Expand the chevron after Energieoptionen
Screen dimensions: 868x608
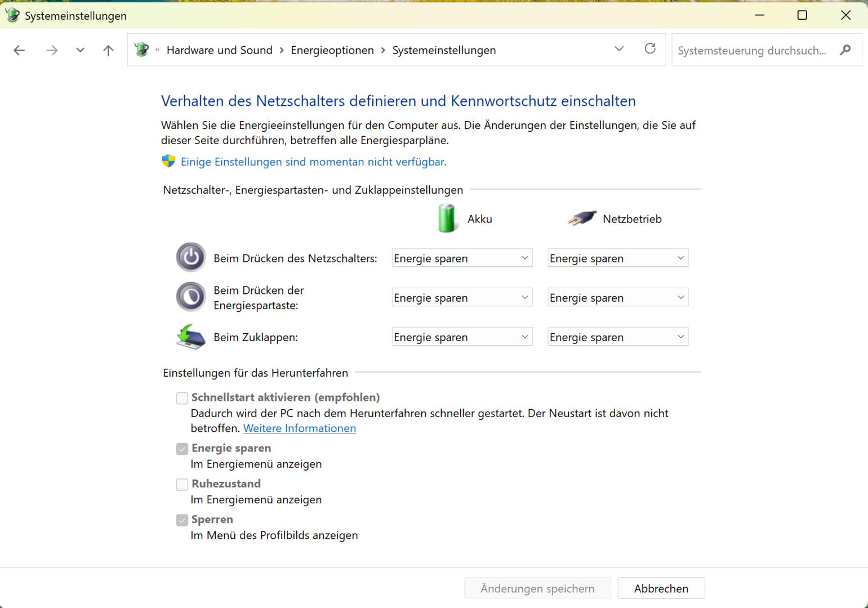pos(383,50)
